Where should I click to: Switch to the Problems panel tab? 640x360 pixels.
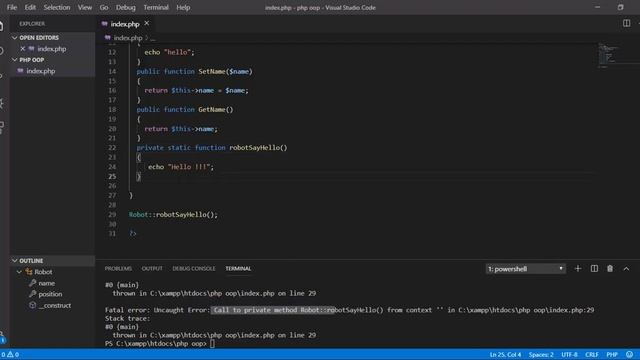(118, 269)
